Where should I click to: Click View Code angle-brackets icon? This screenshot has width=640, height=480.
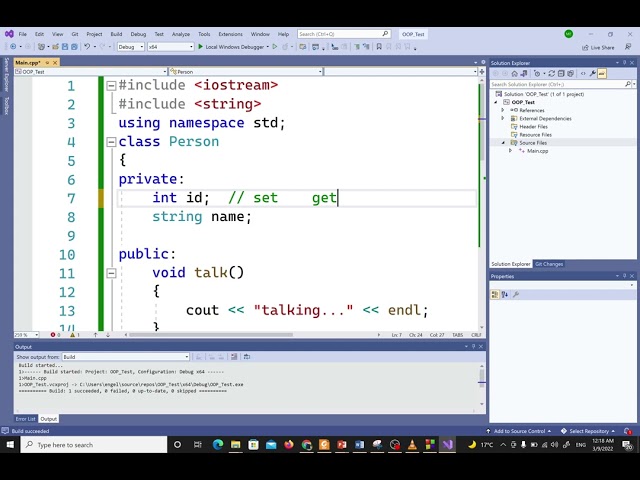583,73
